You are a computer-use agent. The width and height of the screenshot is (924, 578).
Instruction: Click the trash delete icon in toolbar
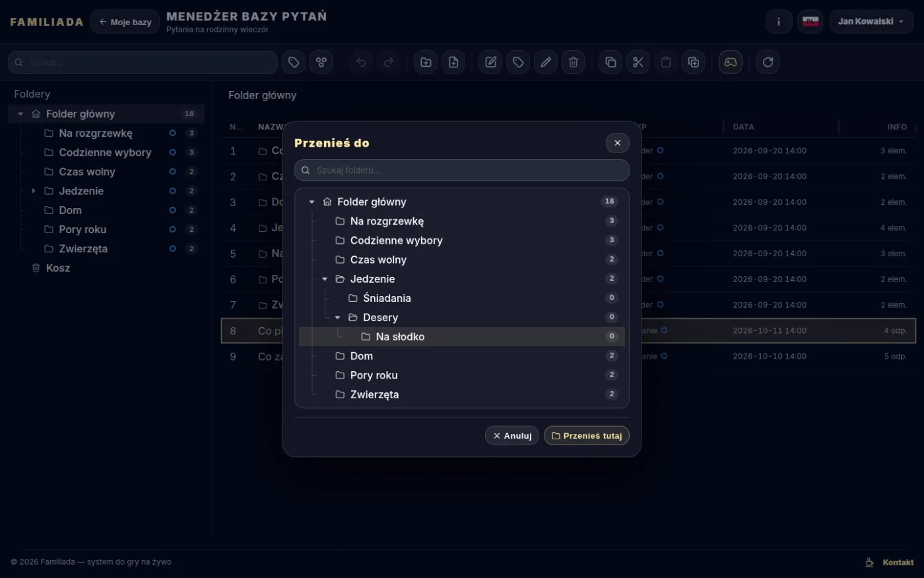tap(574, 62)
